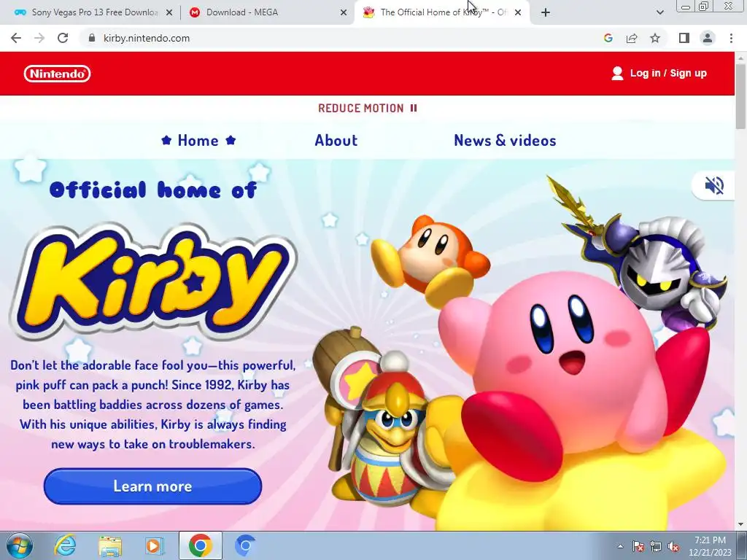
Task: Open the News & videos navigation item
Action: tap(505, 141)
